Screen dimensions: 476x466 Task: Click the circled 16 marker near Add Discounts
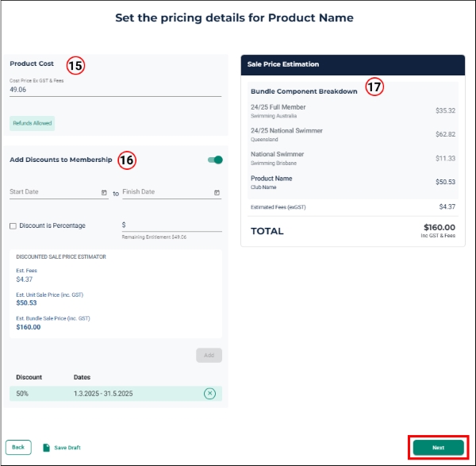(x=127, y=160)
